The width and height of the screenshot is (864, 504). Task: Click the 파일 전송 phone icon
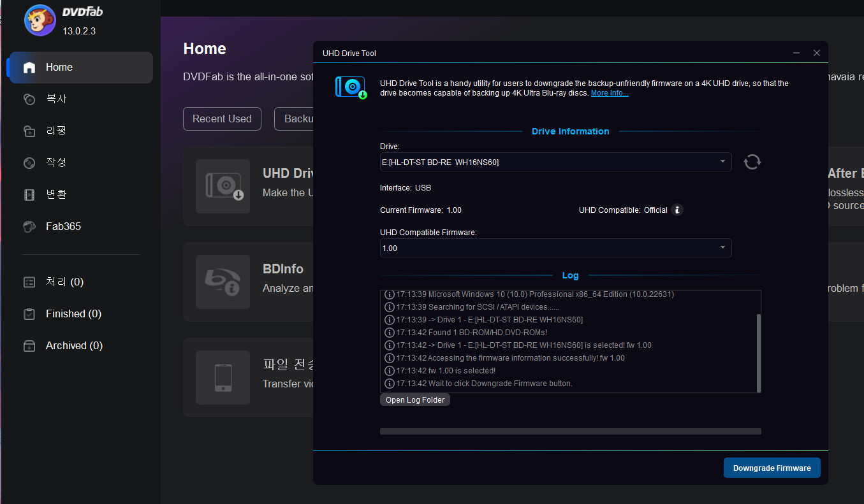[x=223, y=377]
